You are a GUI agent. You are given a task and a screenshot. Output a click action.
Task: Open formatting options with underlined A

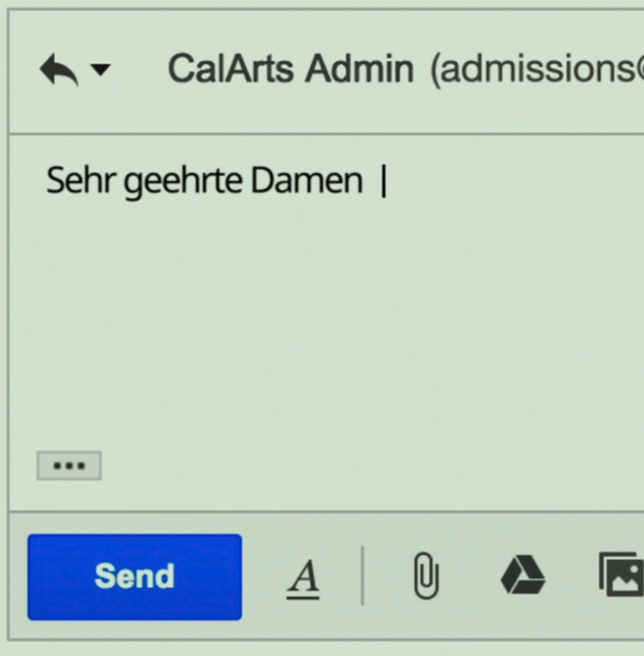pyautogui.click(x=302, y=578)
